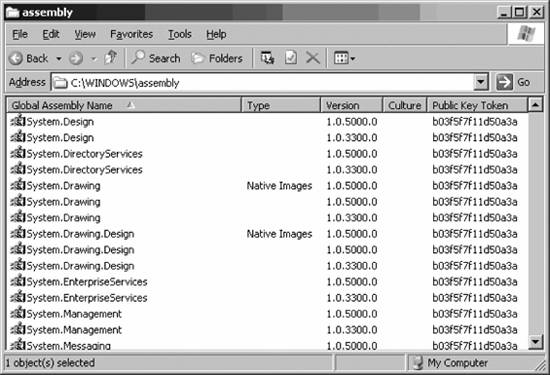This screenshot has height=375, width=550.
Task: Click the scrollbar down arrow
Action: tap(535, 342)
